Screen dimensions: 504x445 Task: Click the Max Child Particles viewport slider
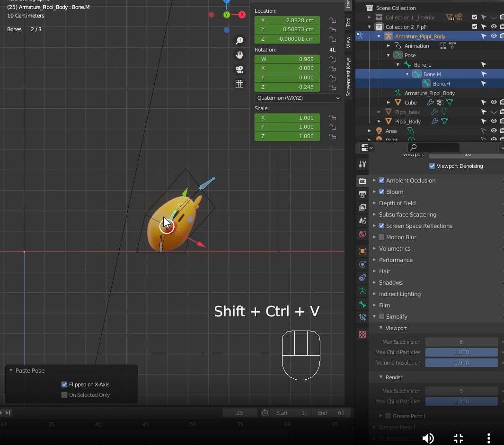pos(461,352)
